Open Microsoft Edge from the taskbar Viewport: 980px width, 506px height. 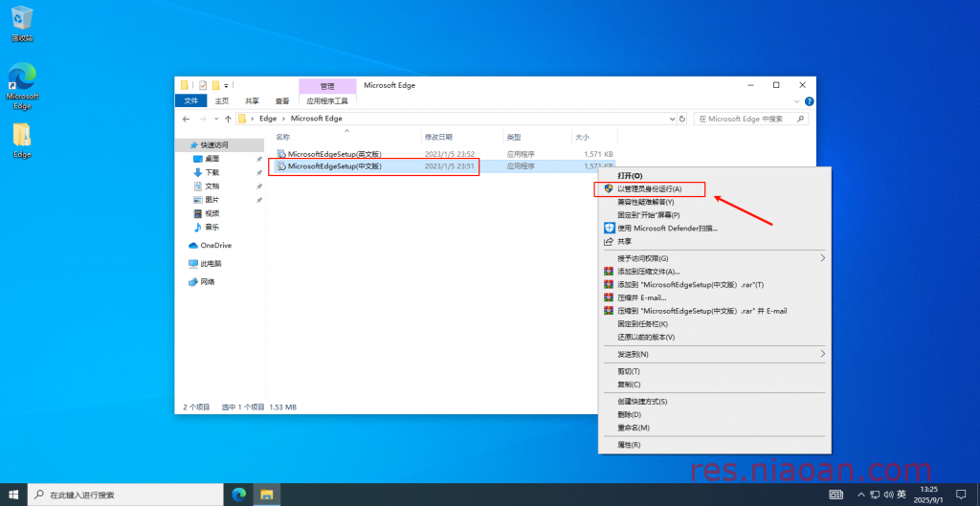coord(238,495)
